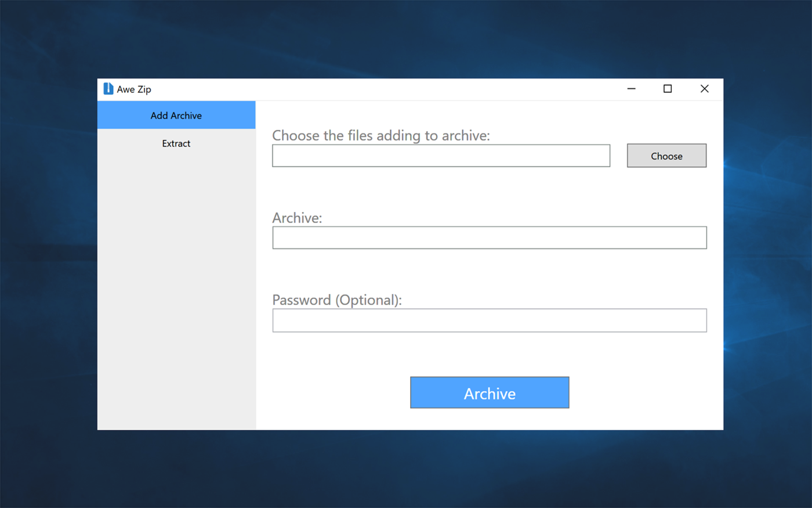
Task: Activate the Password (Optional) input box
Action: pos(490,320)
